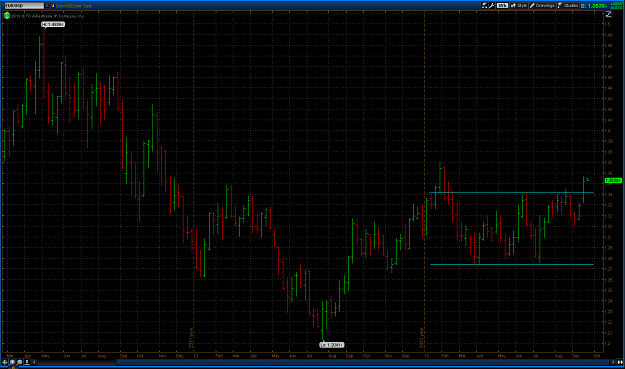Open the Drawings menu
This screenshot has width=625, height=369.
(542, 6)
